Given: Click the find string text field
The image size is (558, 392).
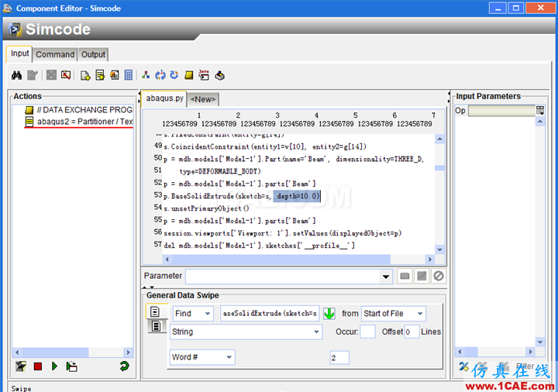Looking at the screenshot, I should [270, 314].
